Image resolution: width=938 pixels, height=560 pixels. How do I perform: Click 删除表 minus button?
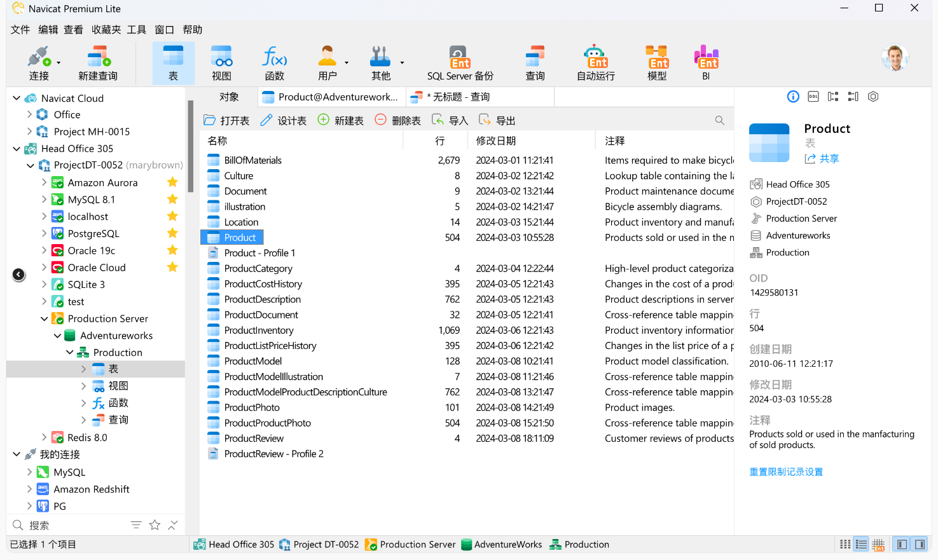pos(398,120)
